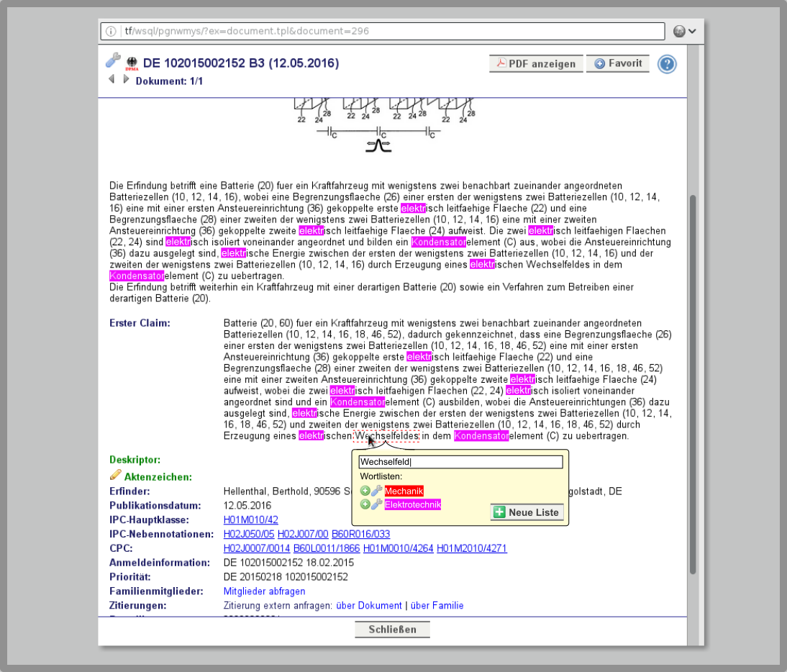Screen dimensions: 787x672
Task: Open IPC main class H01M010/42 link
Action: [250, 520]
